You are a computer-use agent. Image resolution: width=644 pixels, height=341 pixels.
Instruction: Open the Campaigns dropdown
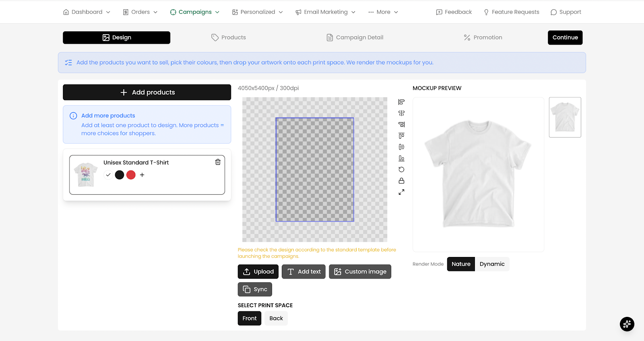[x=195, y=12]
